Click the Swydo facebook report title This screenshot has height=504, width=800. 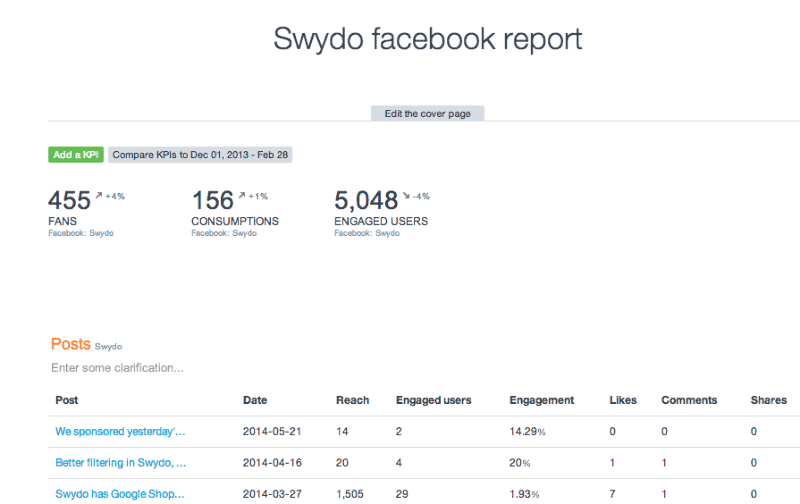tap(428, 39)
